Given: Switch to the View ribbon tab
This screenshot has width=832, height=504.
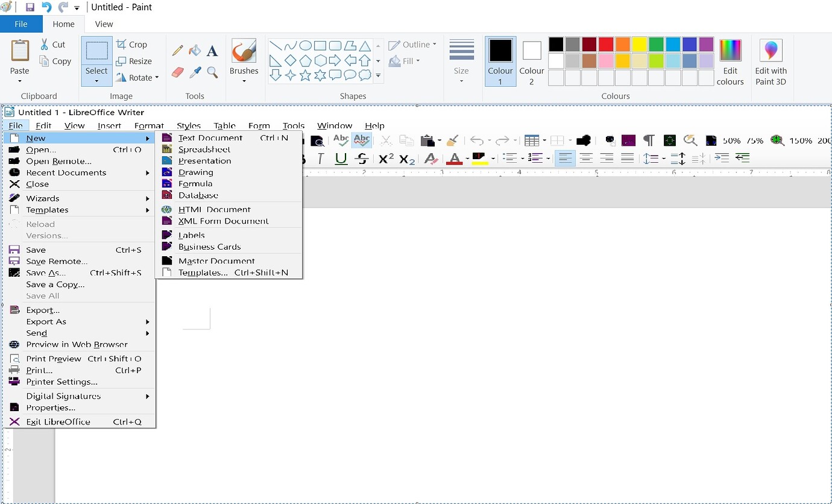Looking at the screenshot, I should point(104,24).
